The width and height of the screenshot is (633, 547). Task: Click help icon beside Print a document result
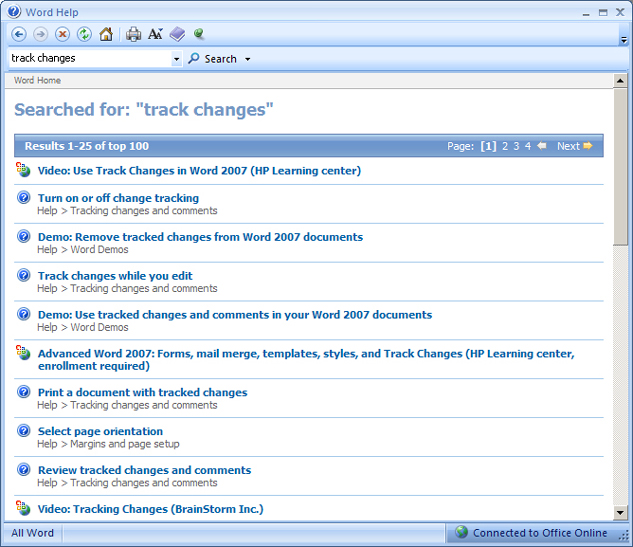point(24,392)
